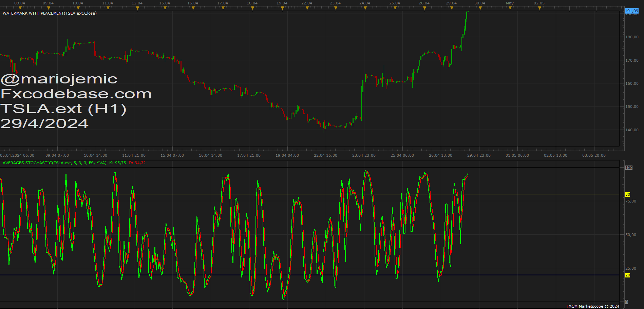
Task: Click the 50,00 stochastic axis label
Action: [631, 235]
